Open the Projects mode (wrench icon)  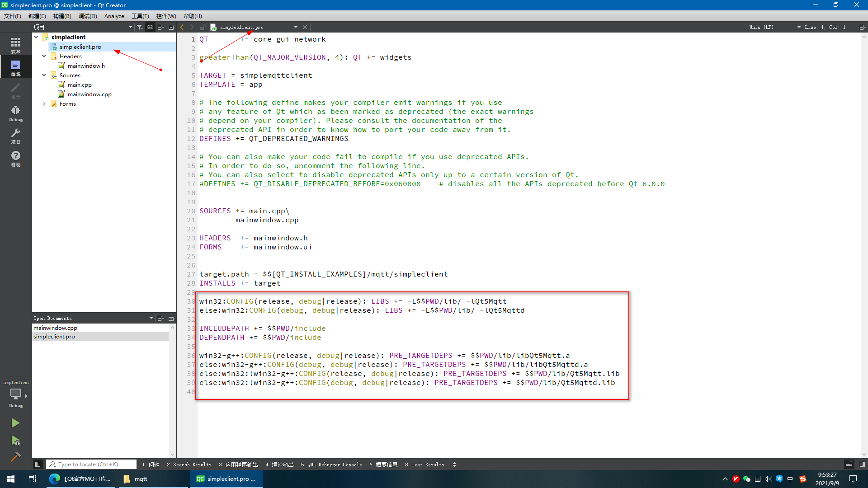click(x=15, y=136)
